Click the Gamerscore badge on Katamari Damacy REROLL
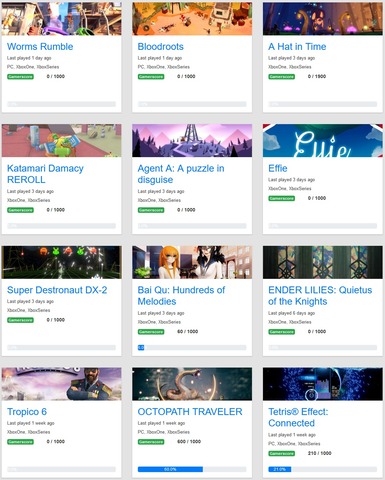 pos(20,210)
